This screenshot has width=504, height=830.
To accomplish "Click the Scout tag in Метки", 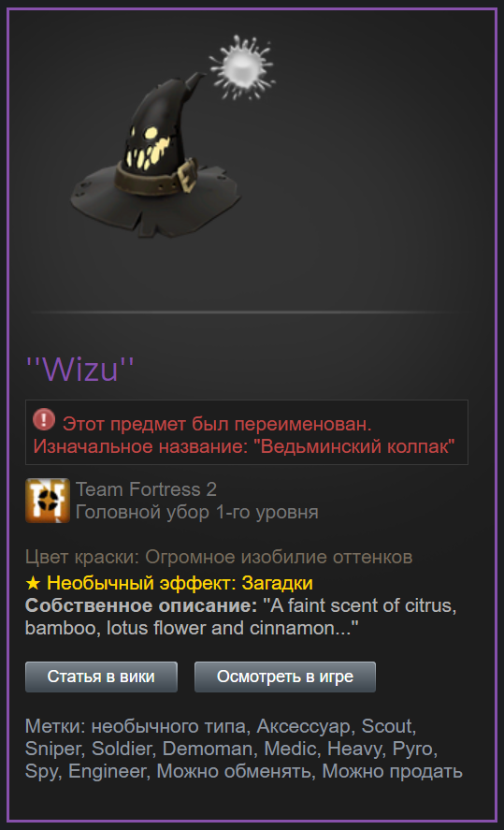I will [386, 726].
